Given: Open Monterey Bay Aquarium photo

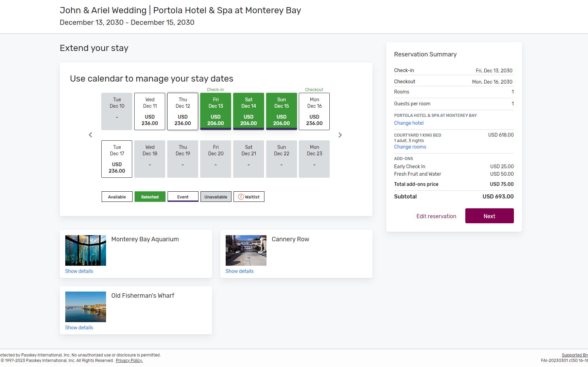Looking at the screenshot, I should click(x=86, y=250).
